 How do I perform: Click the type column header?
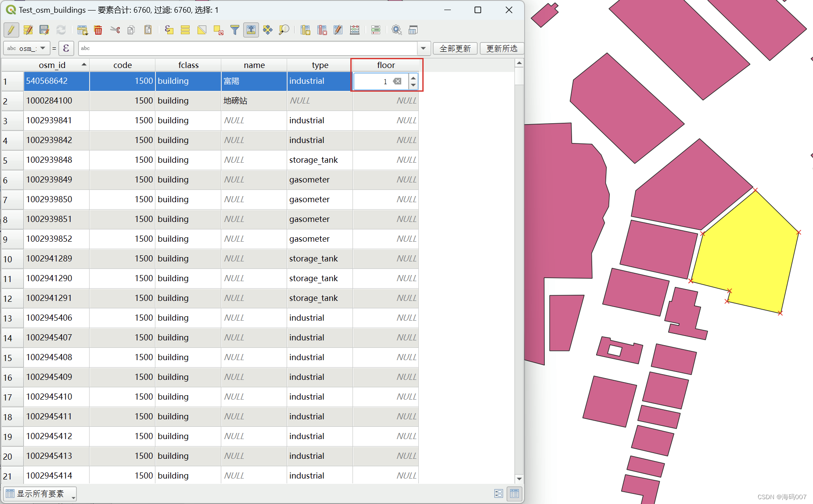(320, 65)
